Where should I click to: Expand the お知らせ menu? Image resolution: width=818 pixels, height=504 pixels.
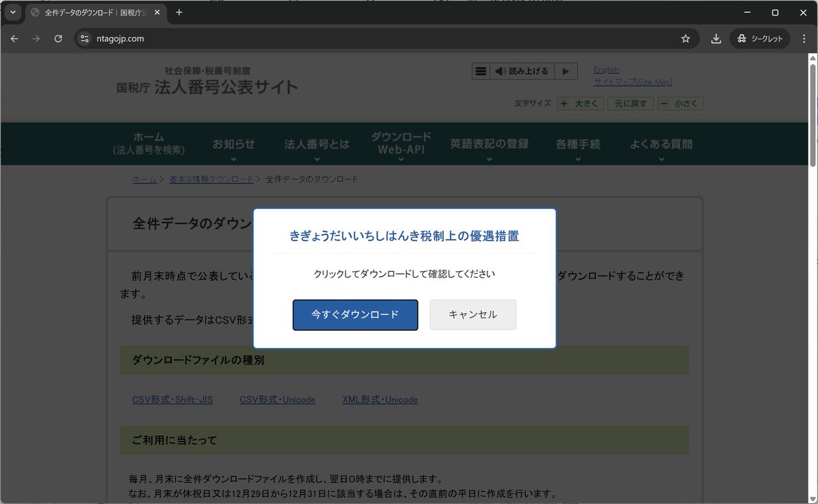pos(233,144)
